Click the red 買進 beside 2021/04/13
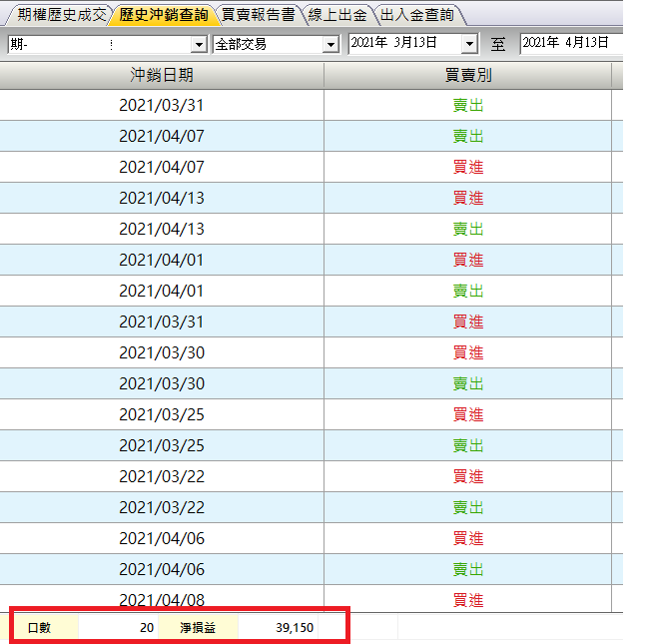The image size is (653, 644). pyautogui.click(x=468, y=198)
